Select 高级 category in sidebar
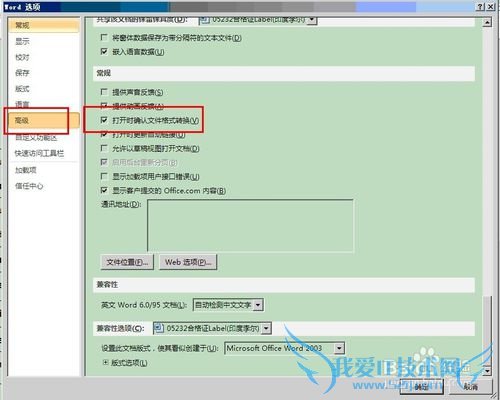Image resolution: width=500 pixels, height=400 pixels. [43, 120]
